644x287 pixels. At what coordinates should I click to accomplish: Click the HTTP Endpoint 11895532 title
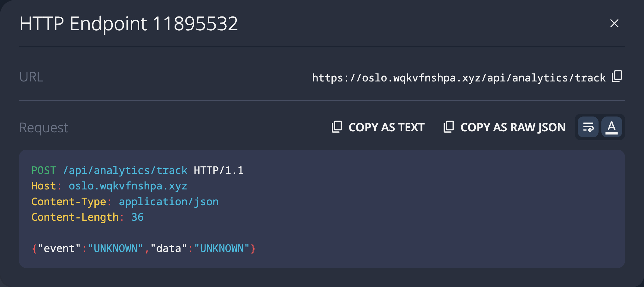point(128,24)
